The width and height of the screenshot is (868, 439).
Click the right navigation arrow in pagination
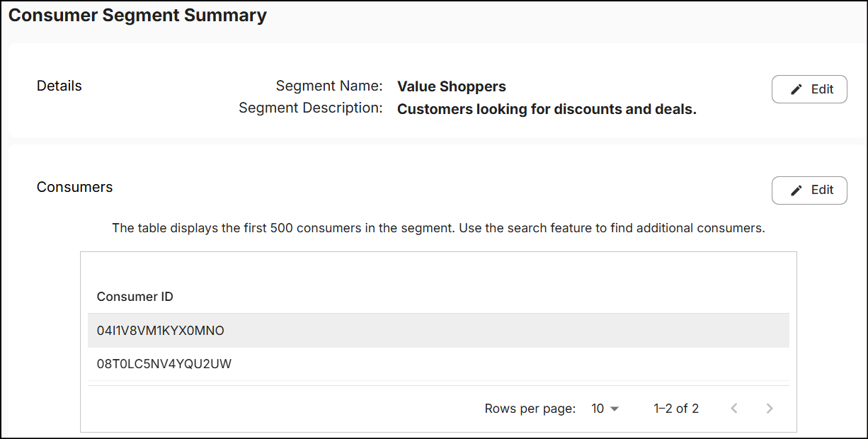pos(770,408)
